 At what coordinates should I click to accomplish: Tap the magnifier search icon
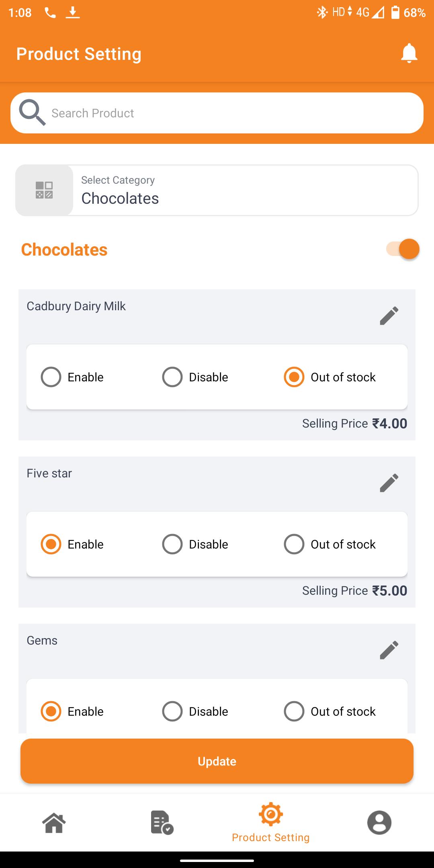coord(32,113)
